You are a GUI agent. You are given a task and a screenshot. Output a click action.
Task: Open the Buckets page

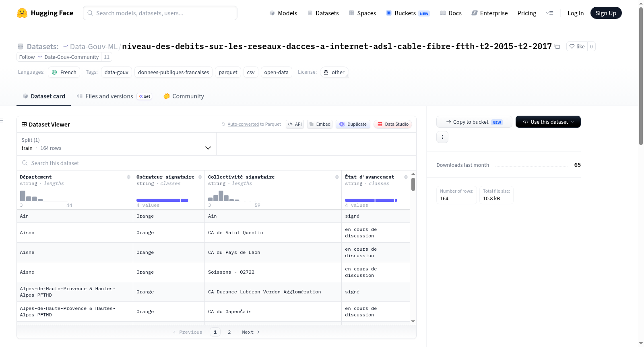[x=408, y=13]
